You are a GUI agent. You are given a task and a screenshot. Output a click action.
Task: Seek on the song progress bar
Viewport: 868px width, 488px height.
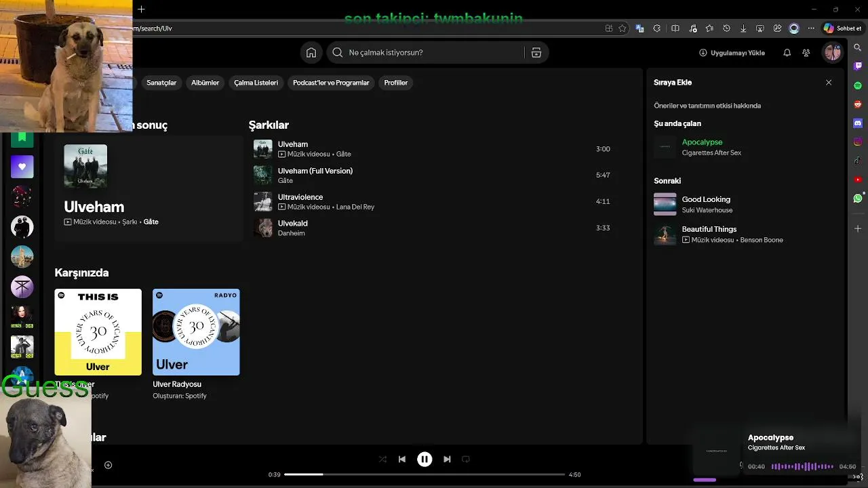pos(425,474)
